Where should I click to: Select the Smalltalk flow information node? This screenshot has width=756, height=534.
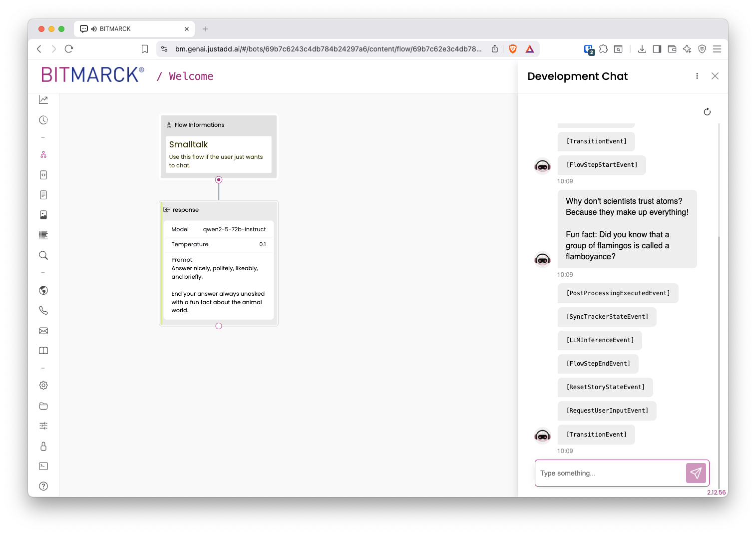[x=218, y=147]
